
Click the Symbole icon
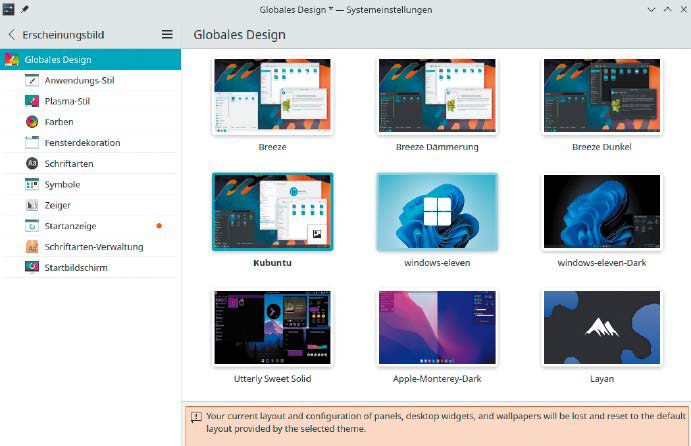point(32,184)
